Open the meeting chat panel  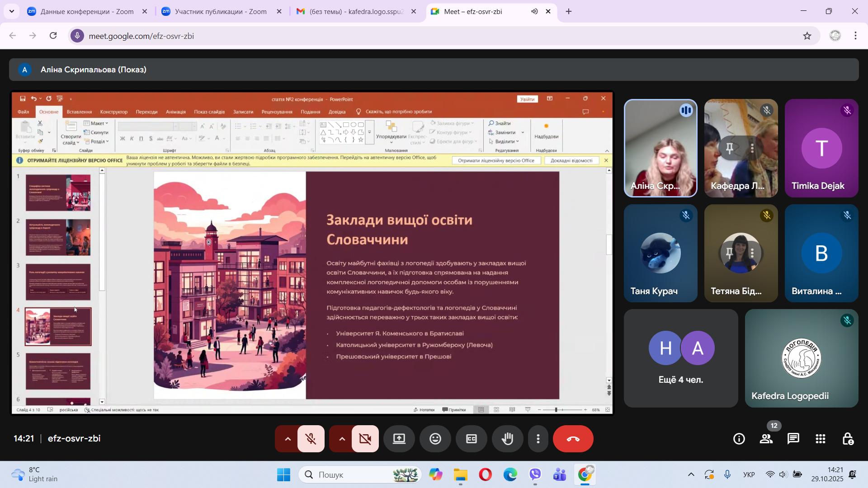click(793, 439)
